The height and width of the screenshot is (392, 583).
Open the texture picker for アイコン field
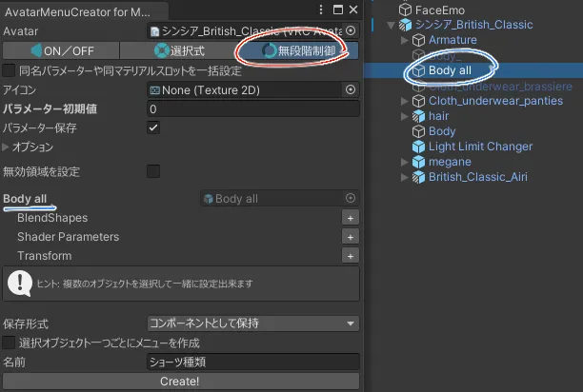click(351, 89)
